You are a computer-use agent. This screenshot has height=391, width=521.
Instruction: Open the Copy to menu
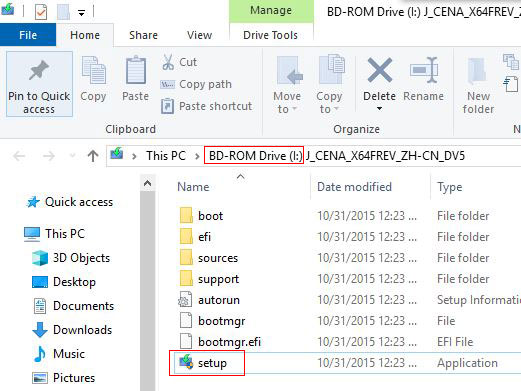(329, 85)
